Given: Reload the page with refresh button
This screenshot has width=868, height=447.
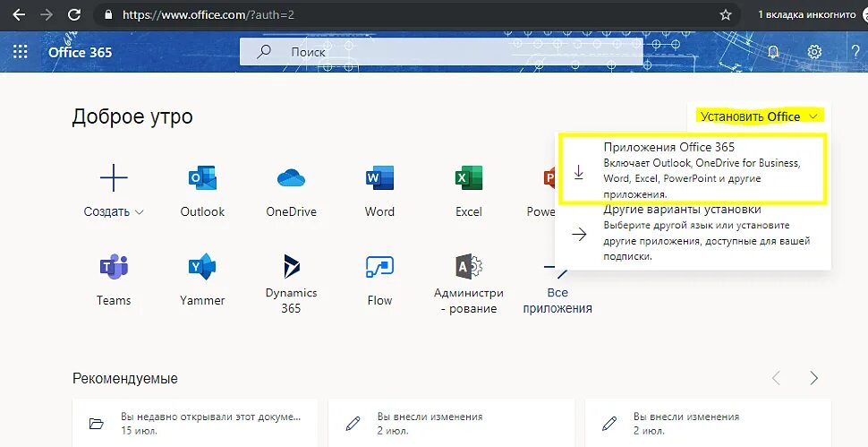Looking at the screenshot, I should click(74, 15).
